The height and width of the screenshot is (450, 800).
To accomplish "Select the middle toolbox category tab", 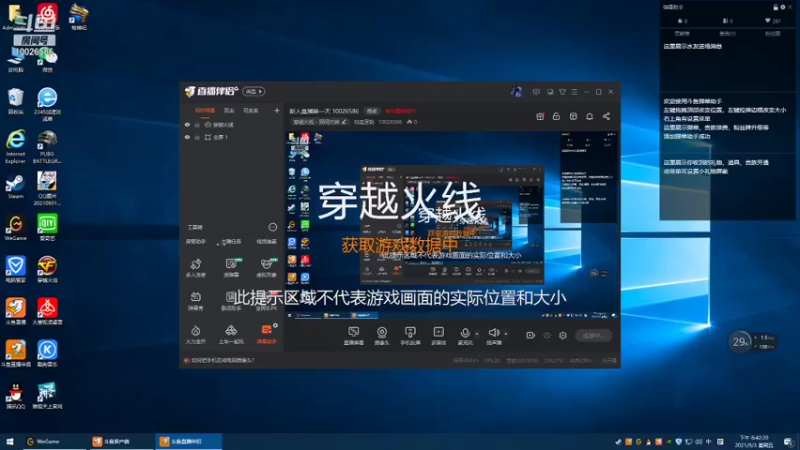I will [x=231, y=241].
